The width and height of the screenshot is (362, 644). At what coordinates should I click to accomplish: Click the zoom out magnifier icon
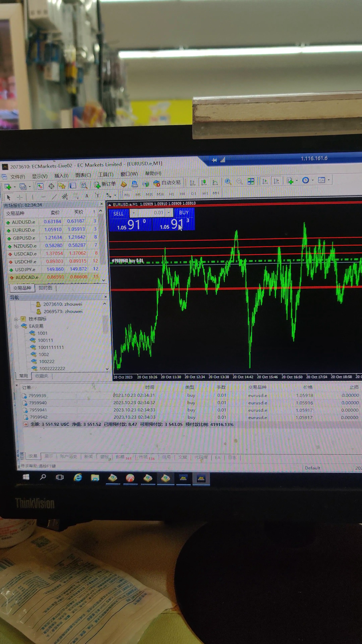click(x=239, y=181)
